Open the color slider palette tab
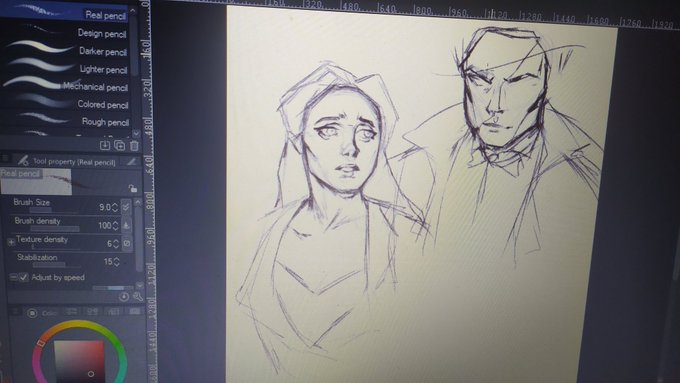The width and height of the screenshot is (680, 383). point(72,311)
